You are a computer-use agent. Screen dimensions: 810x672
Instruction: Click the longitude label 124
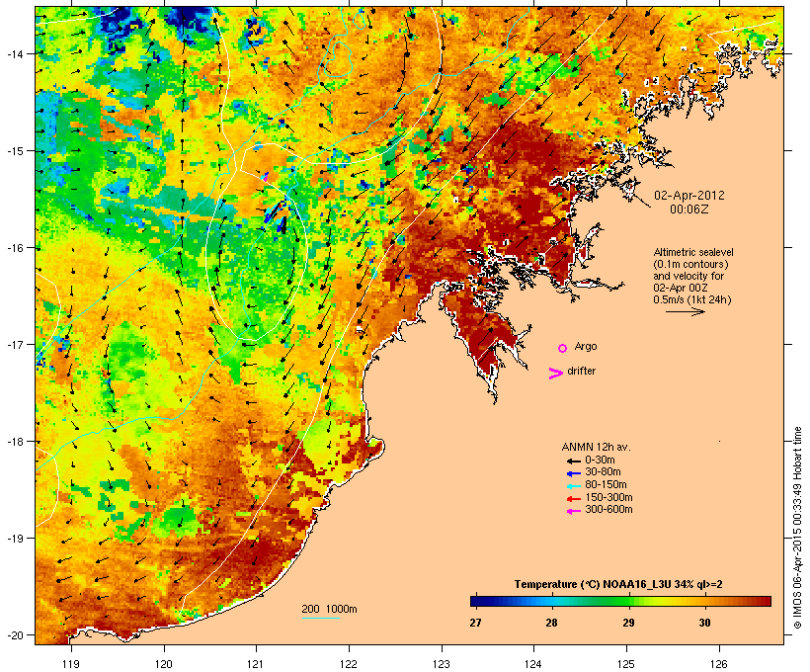pos(533,664)
